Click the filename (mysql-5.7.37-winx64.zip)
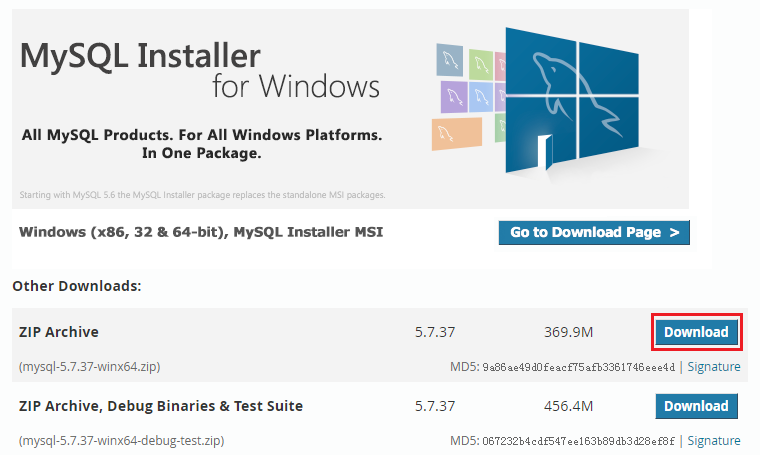 [x=90, y=367]
